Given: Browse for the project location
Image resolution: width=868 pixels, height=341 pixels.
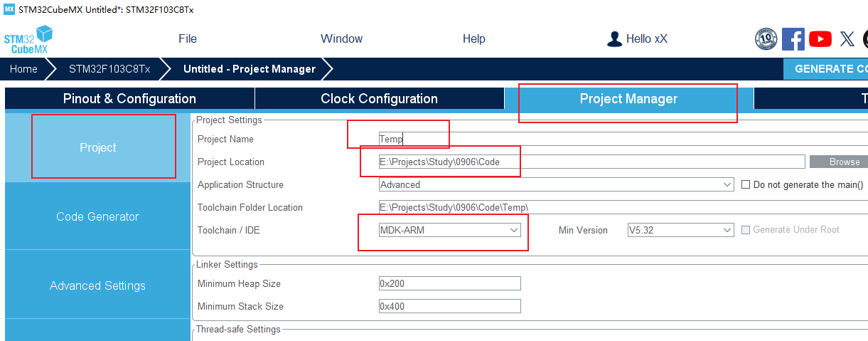Looking at the screenshot, I should 839,162.
